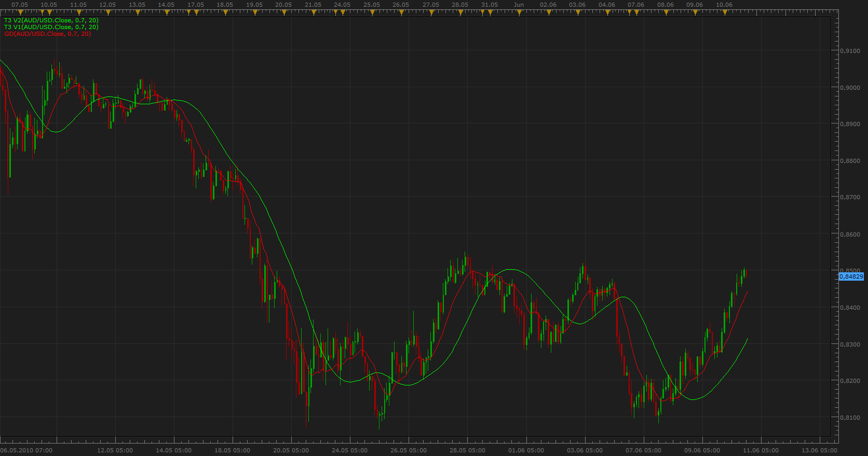Click the 18.05 date on top axis

225,5
